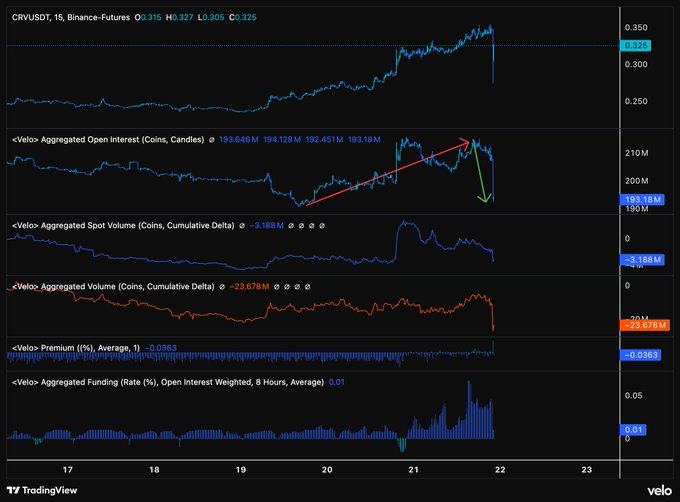The image size is (680, 502).
Task: Click the TradingView logo
Action: click(x=42, y=490)
